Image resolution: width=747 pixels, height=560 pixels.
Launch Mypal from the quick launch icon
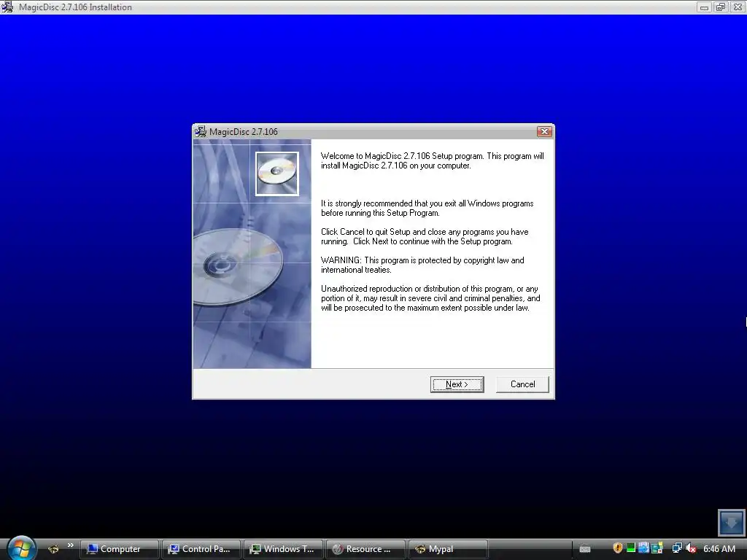53,549
